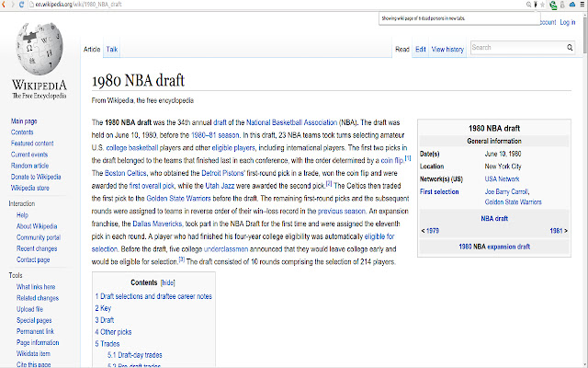Image resolution: width=588 pixels, height=368 pixels.
Task: Click the zoom magnifier icon in address bar
Action: tap(529, 5)
